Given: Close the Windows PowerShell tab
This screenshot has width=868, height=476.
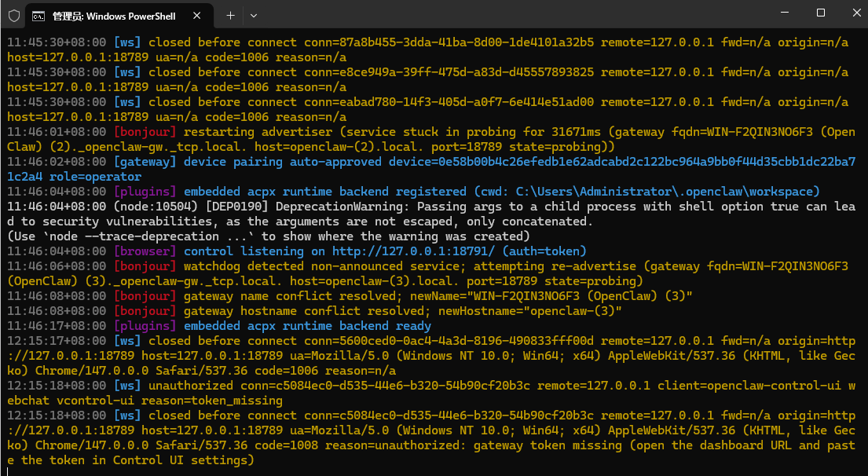Looking at the screenshot, I should [196, 16].
